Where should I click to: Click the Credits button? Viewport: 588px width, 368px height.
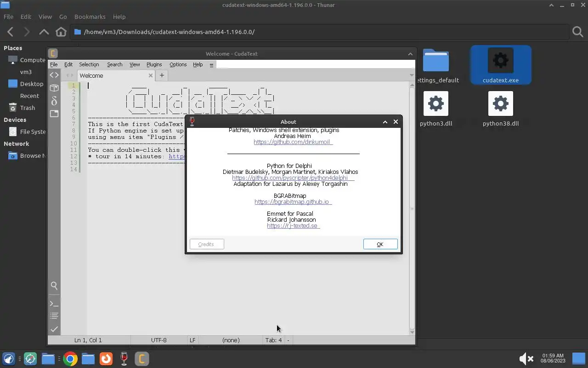pyautogui.click(x=207, y=244)
